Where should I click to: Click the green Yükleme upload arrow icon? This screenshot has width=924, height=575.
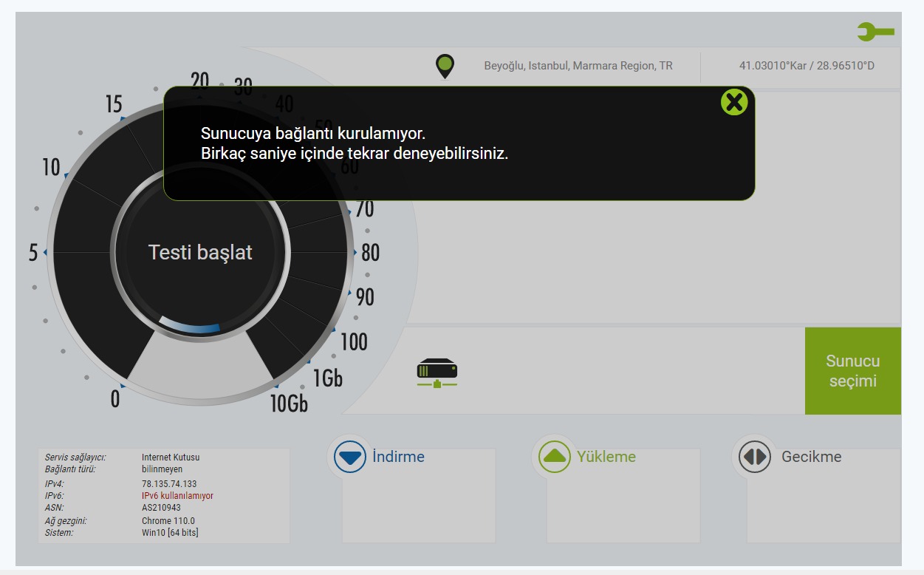[x=555, y=457]
